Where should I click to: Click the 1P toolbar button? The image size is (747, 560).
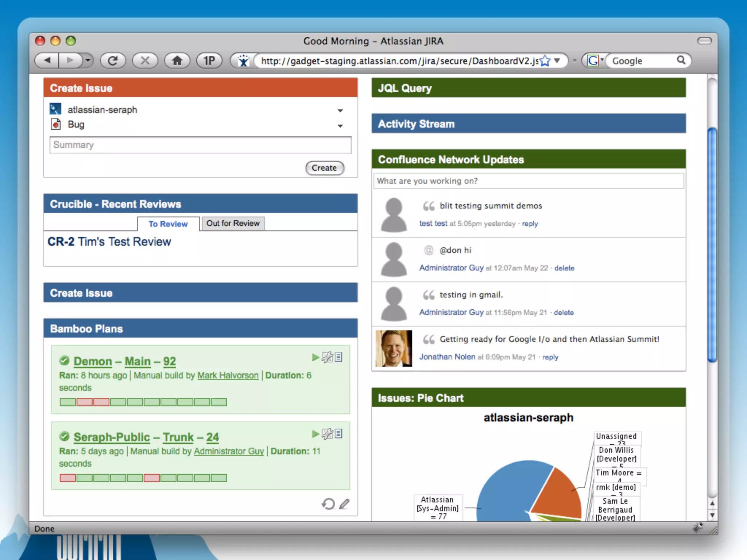pos(209,61)
